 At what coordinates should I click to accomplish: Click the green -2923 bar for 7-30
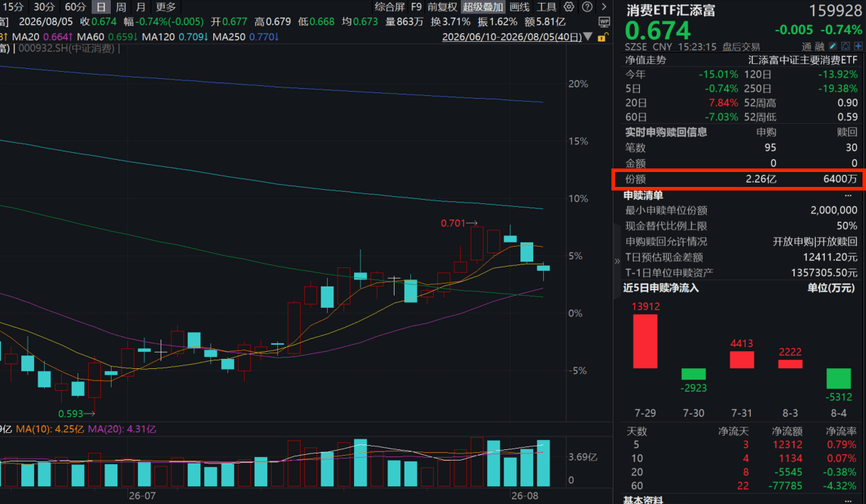point(694,374)
